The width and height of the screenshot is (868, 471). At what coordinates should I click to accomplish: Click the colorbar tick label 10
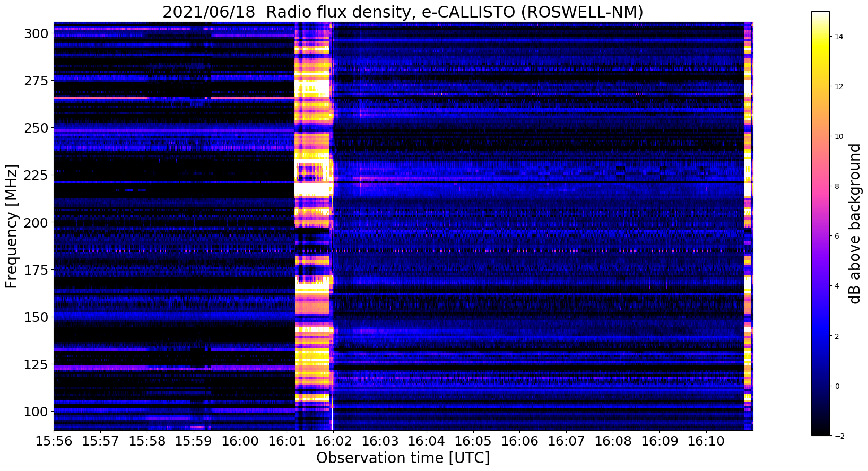point(838,136)
